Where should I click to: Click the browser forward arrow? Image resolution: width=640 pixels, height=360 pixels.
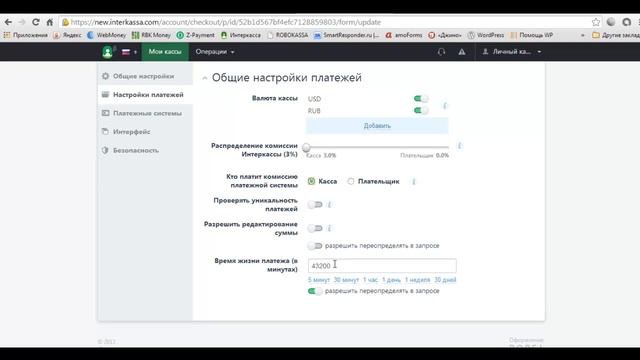click(x=22, y=22)
